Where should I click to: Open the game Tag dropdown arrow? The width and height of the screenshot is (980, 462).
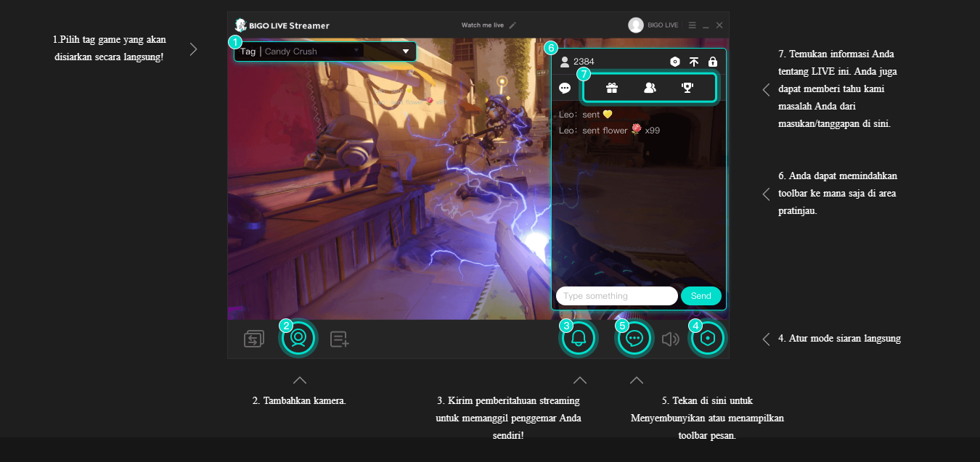(406, 51)
